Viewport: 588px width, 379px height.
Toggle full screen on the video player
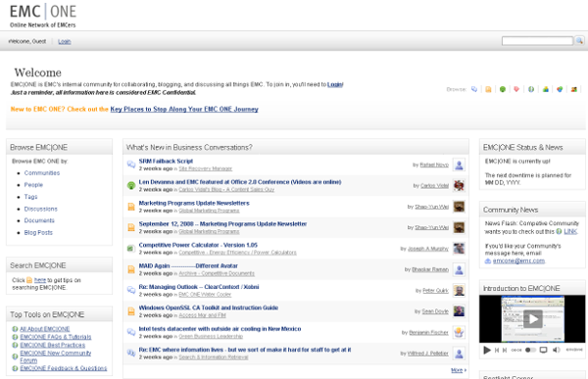(543, 350)
